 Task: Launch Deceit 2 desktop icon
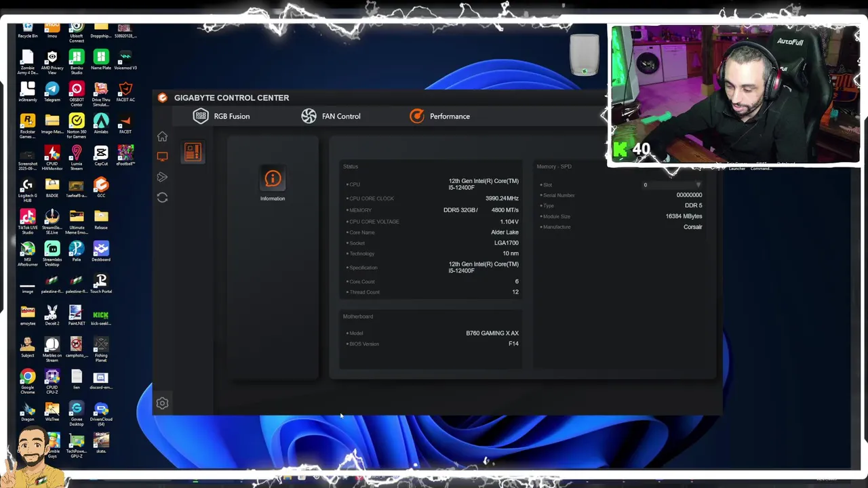click(x=52, y=314)
